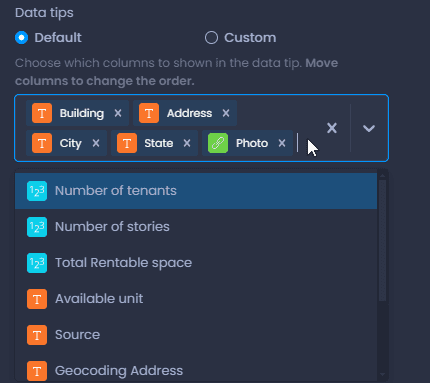Choose the Available unit option
This screenshot has width=430, height=383.
pyautogui.click(x=196, y=299)
